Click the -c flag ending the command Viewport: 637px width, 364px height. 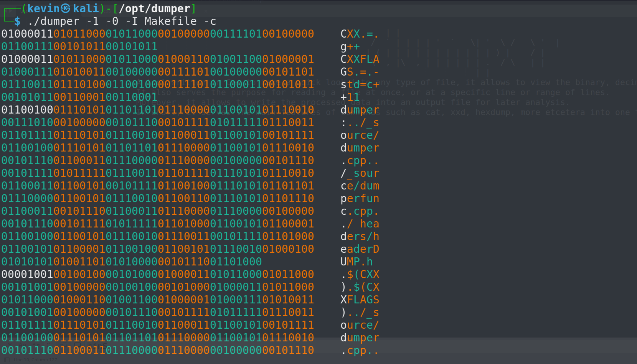pos(210,21)
